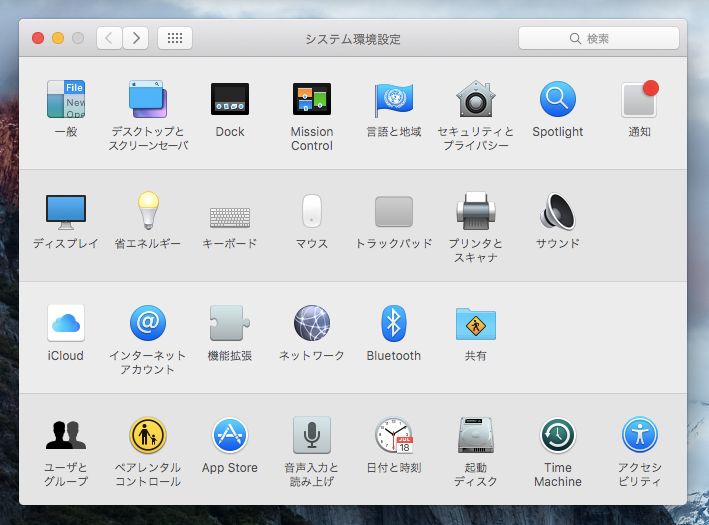This screenshot has width=709, height=525.
Task: Open アクセシビリティ accessibility icon
Action: click(639, 435)
